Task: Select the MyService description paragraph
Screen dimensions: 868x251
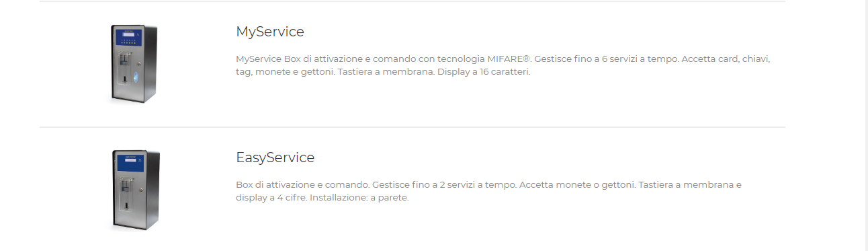Action: tap(503, 65)
